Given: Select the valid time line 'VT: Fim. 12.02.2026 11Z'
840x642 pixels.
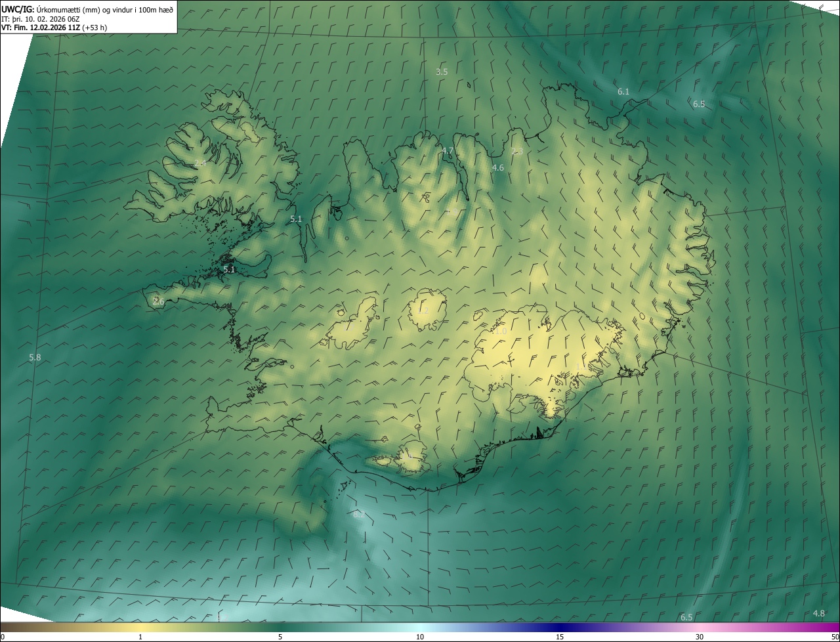Looking at the screenshot, I should point(41,28).
